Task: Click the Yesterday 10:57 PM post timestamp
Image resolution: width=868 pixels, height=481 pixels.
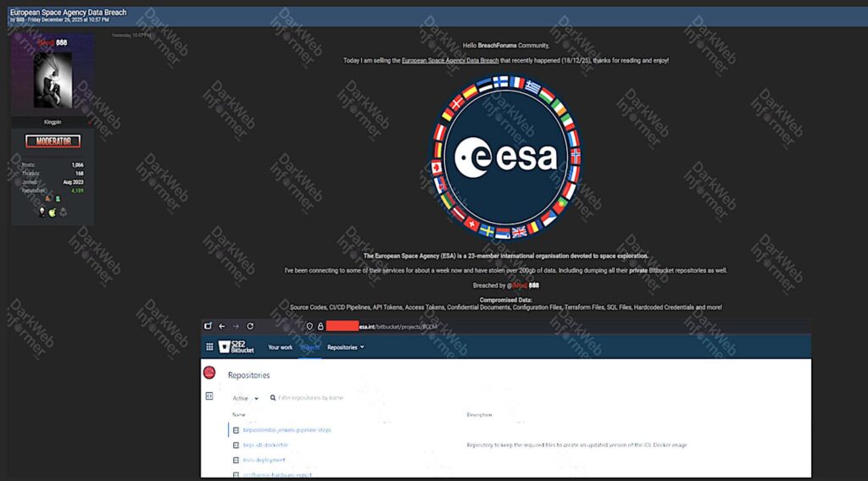Action: click(131, 36)
